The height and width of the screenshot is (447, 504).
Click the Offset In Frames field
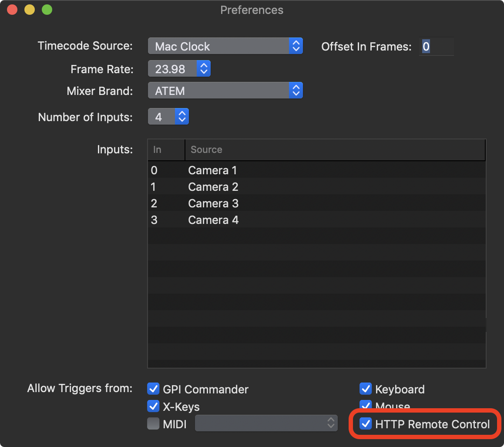(x=436, y=47)
